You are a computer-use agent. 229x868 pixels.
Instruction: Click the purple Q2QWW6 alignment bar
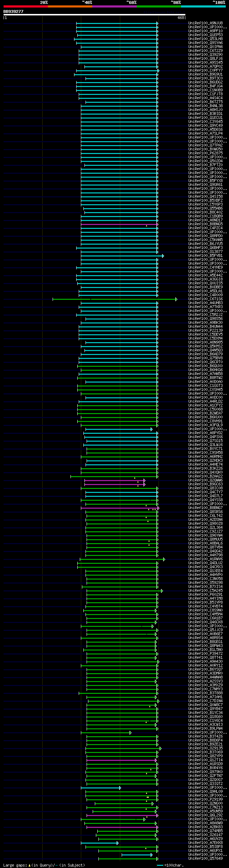pyautogui.click(x=114, y=480)
